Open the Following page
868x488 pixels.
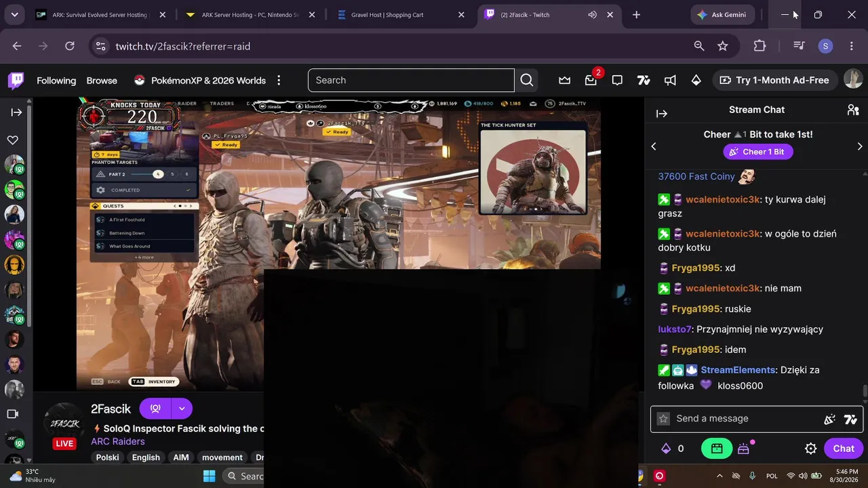tap(56, 81)
